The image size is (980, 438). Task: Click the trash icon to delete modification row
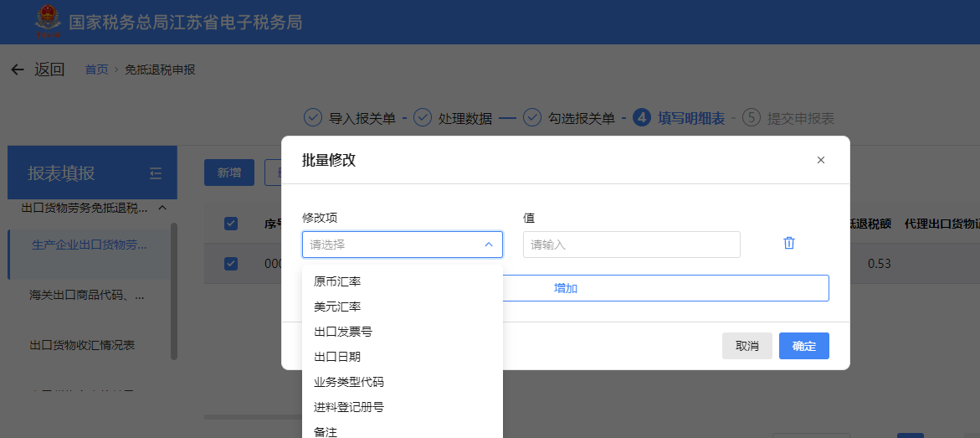(x=788, y=243)
